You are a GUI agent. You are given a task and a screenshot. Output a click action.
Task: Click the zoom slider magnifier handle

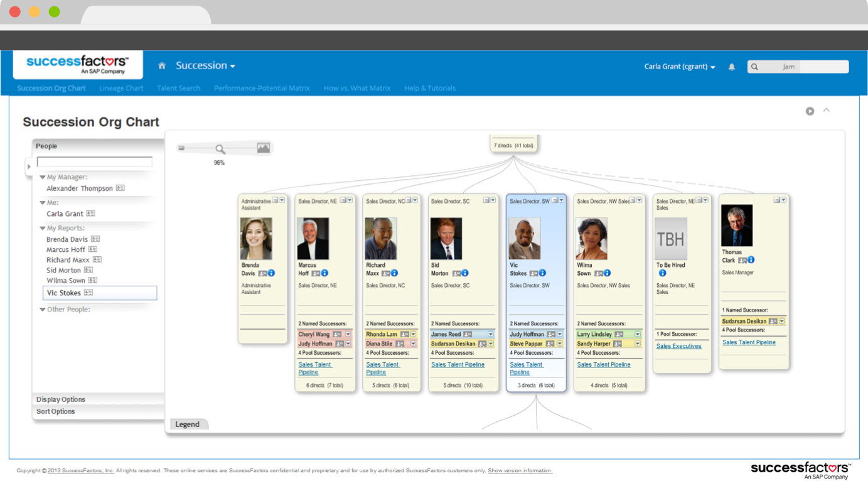point(220,149)
